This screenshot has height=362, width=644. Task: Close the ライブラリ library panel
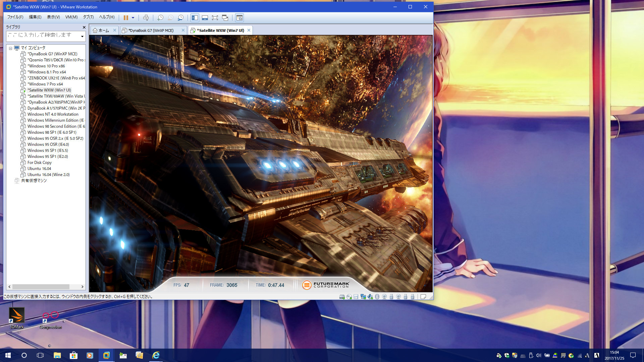point(84,27)
